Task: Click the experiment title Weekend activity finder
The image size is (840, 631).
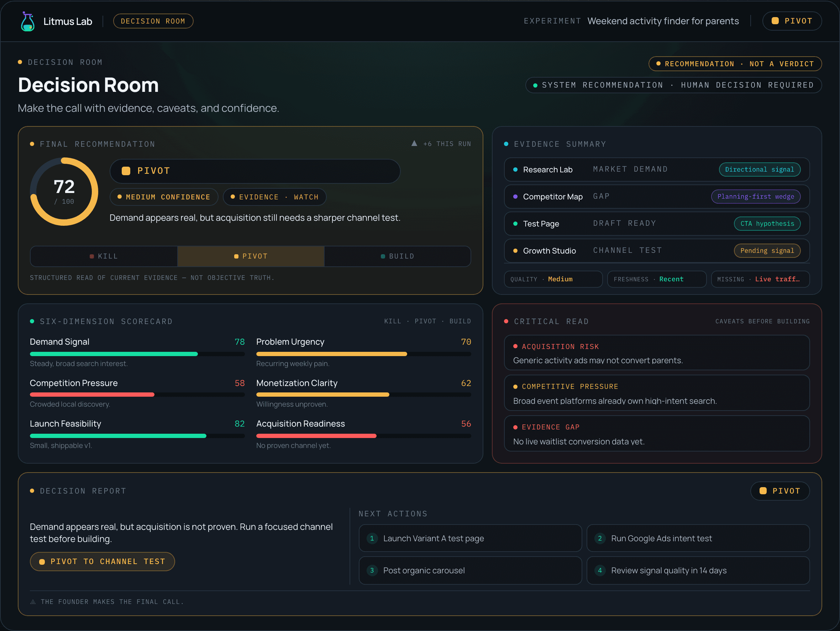Action: pos(663,21)
